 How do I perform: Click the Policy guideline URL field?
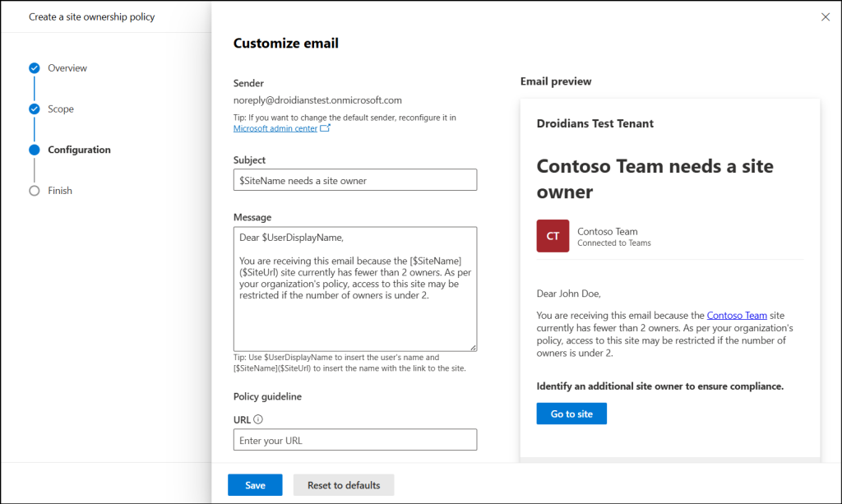click(x=355, y=440)
